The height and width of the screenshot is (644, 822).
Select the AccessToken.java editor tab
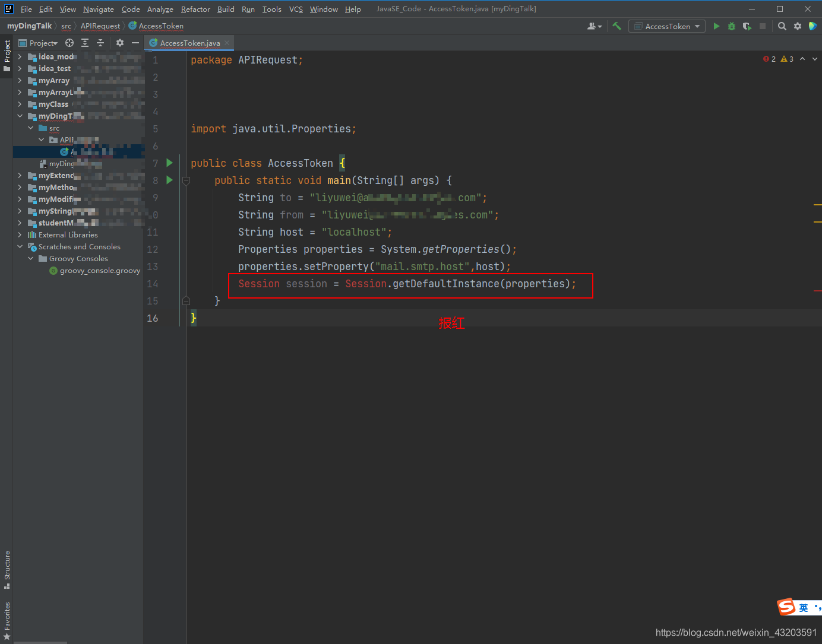point(189,43)
